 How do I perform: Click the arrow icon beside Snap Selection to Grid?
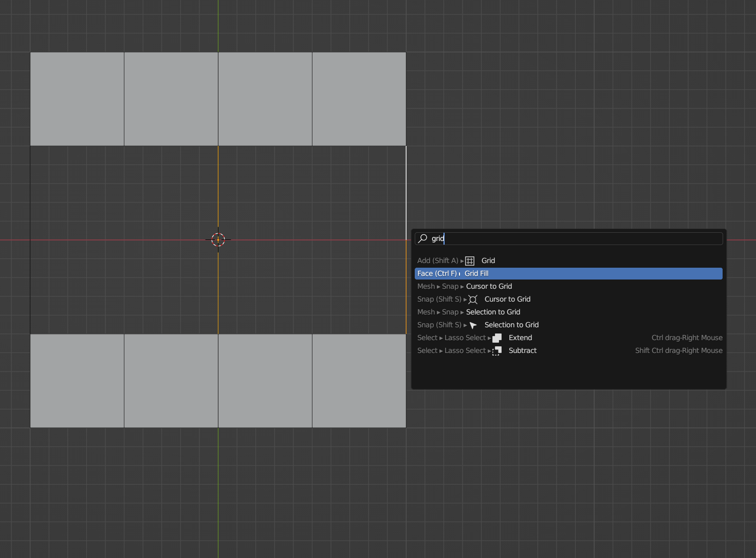click(473, 325)
